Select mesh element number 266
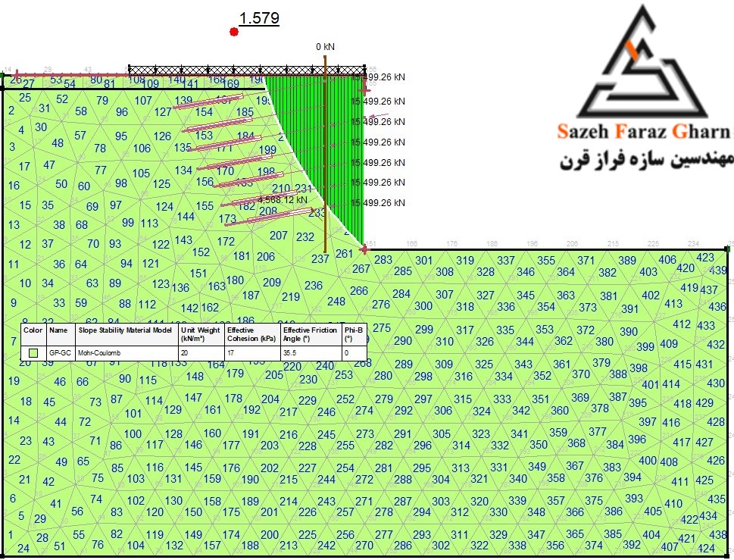Screen dimensions: 734x560 pyautogui.click(x=359, y=291)
